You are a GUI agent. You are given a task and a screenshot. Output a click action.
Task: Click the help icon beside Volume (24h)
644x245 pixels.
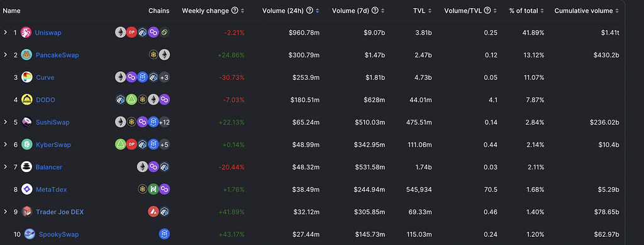(309, 11)
